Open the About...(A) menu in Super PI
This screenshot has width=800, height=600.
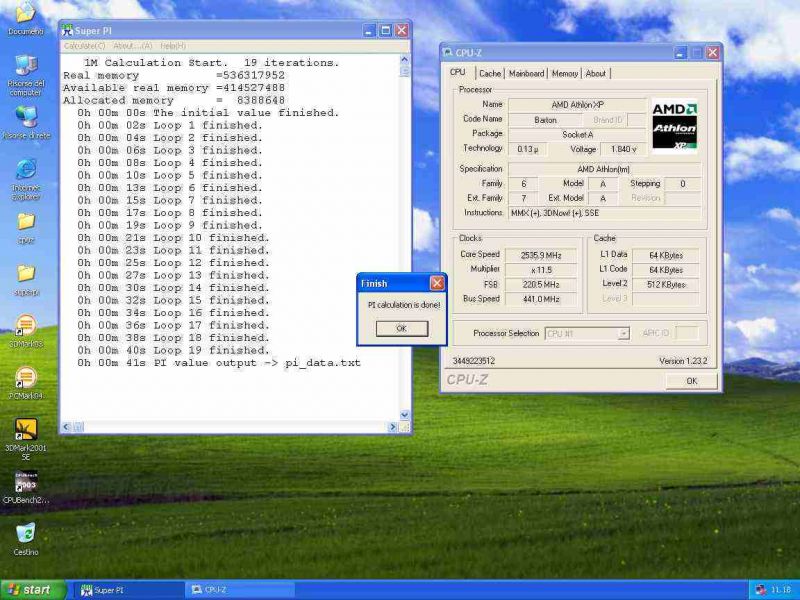point(133,46)
